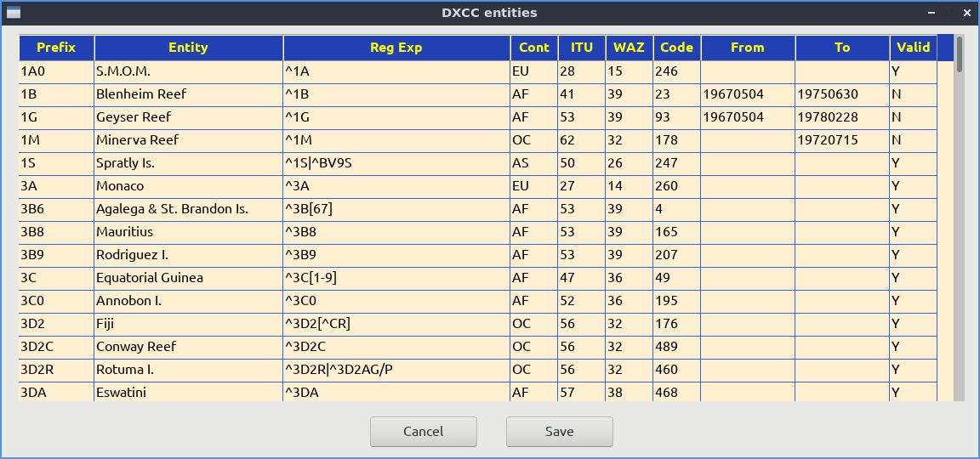Click Spratly Is. continent AS cell
Viewport: 980px width, 459px height.
point(533,163)
